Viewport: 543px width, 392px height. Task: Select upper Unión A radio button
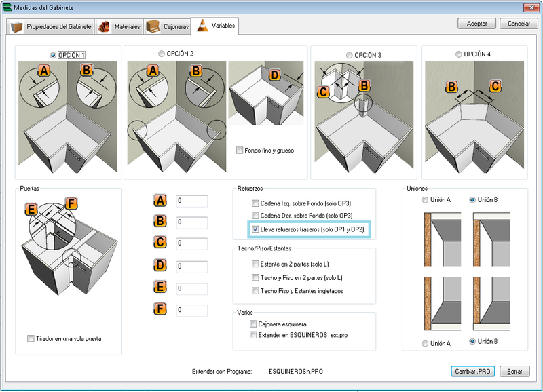pyautogui.click(x=425, y=200)
